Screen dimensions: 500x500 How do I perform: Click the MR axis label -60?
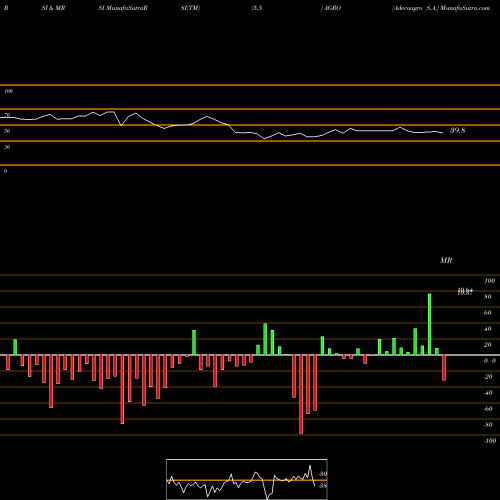coord(488,409)
